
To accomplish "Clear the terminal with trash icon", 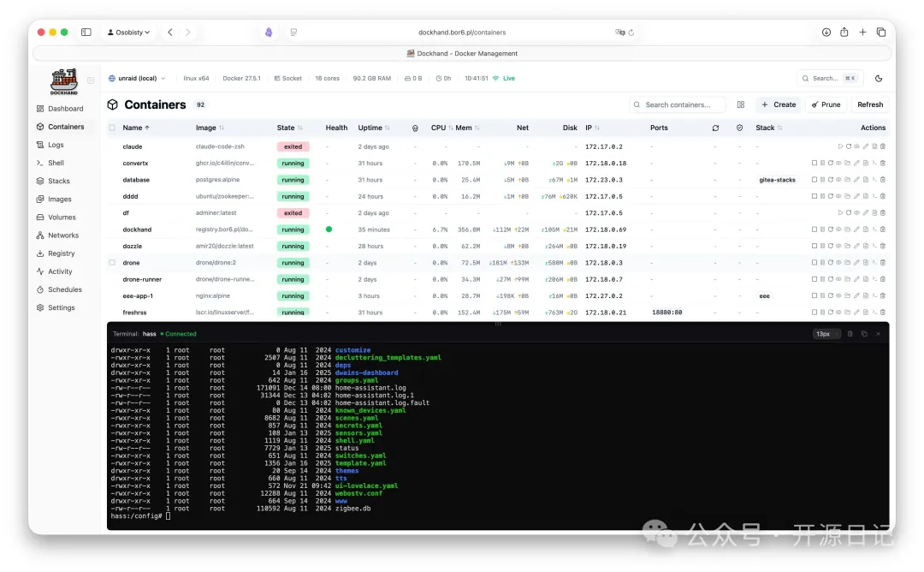I will point(850,334).
